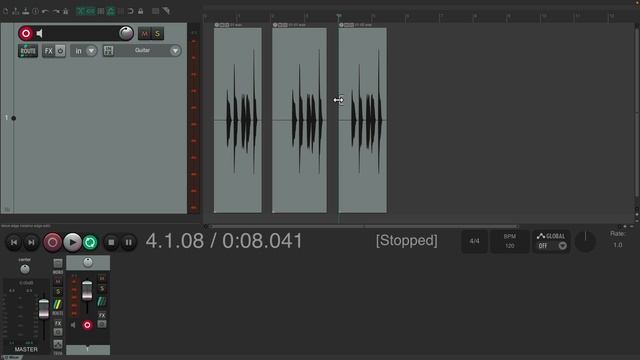Open Guitar track FX chain
Image resolution: width=640 pixels, height=360 pixels.
[49, 51]
